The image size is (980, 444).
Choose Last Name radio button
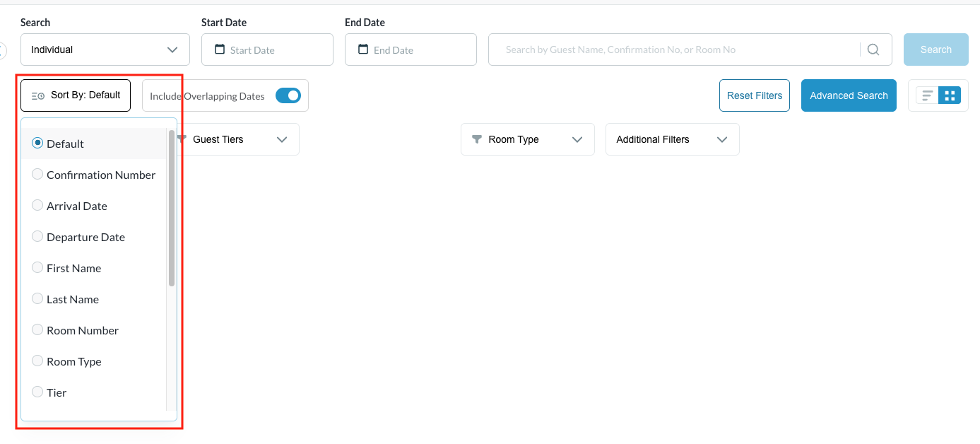[x=37, y=298]
